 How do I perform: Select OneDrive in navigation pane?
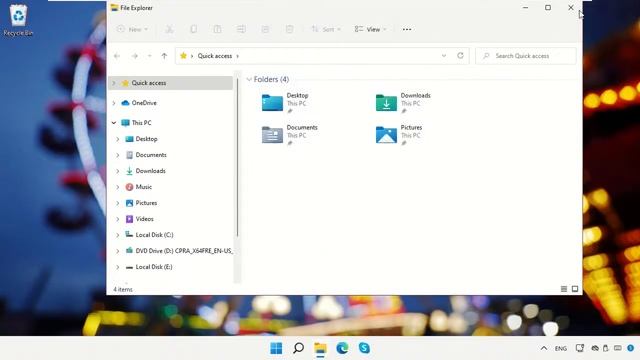144,103
